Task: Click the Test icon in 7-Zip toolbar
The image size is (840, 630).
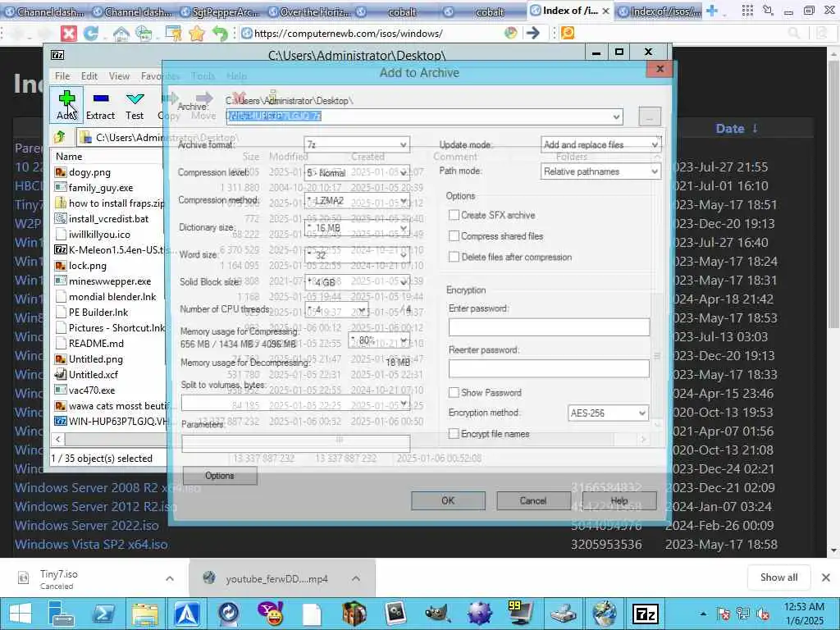Action: (135, 106)
